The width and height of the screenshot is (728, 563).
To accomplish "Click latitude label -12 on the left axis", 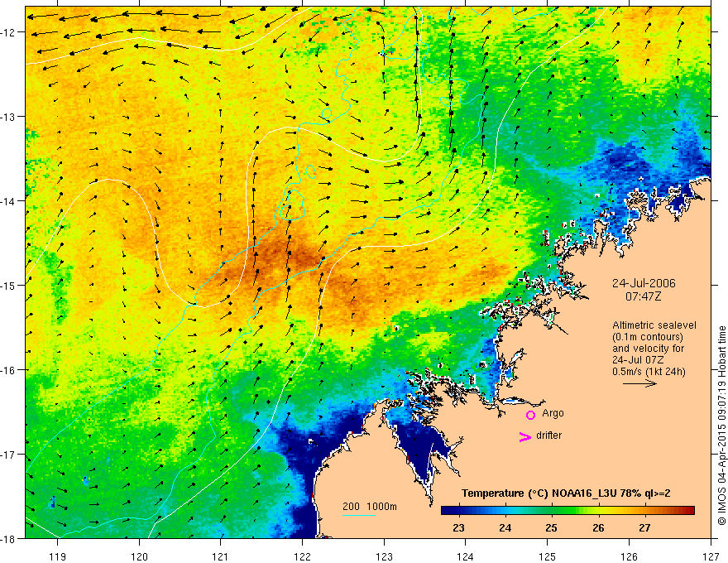I will pyautogui.click(x=9, y=32).
